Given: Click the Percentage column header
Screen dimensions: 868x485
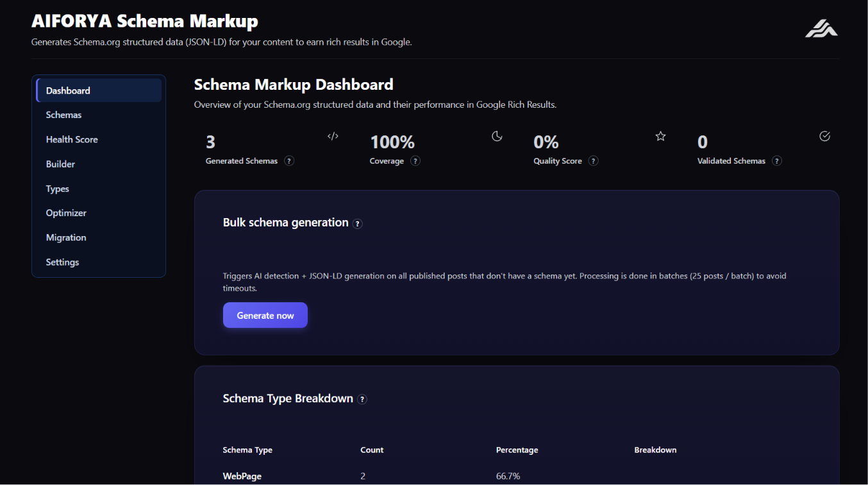Looking at the screenshot, I should click(517, 450).
